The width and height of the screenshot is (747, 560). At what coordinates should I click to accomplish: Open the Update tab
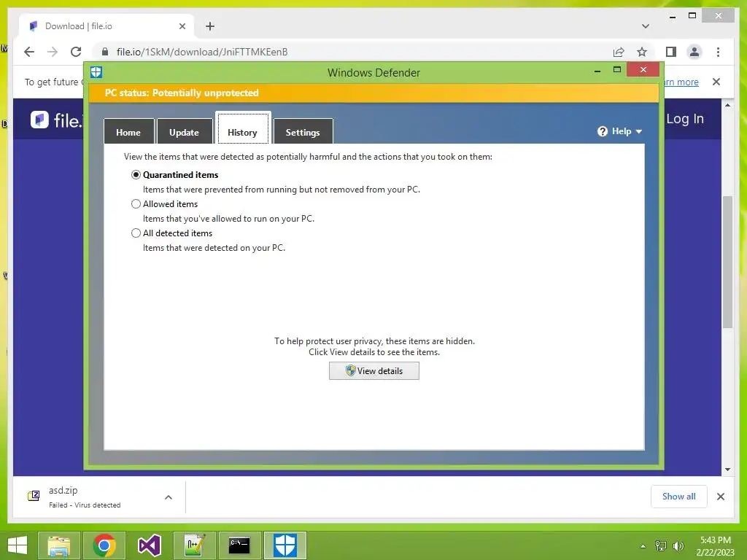(185, 132)
